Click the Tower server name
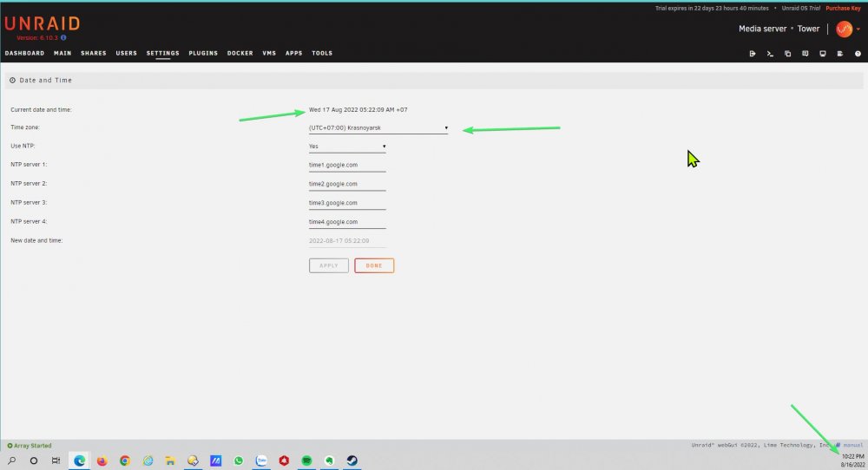 pos(808,29)
